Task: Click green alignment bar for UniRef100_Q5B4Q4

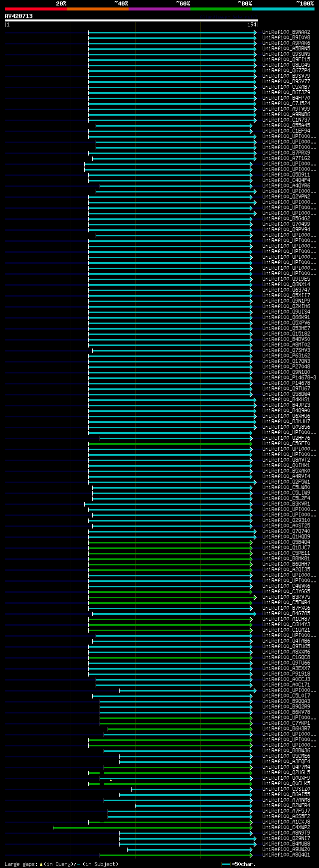Action: pos(170,542)
